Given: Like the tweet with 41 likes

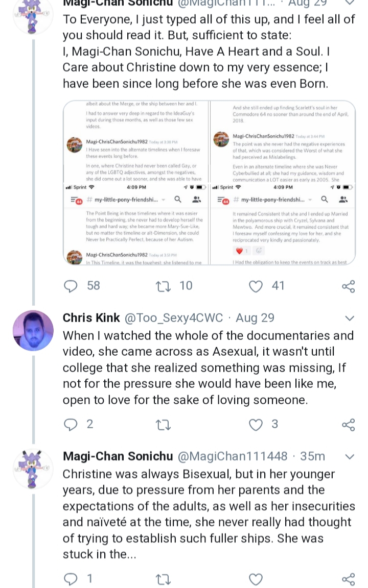Looking at the screenshot, I should point(256,286).
